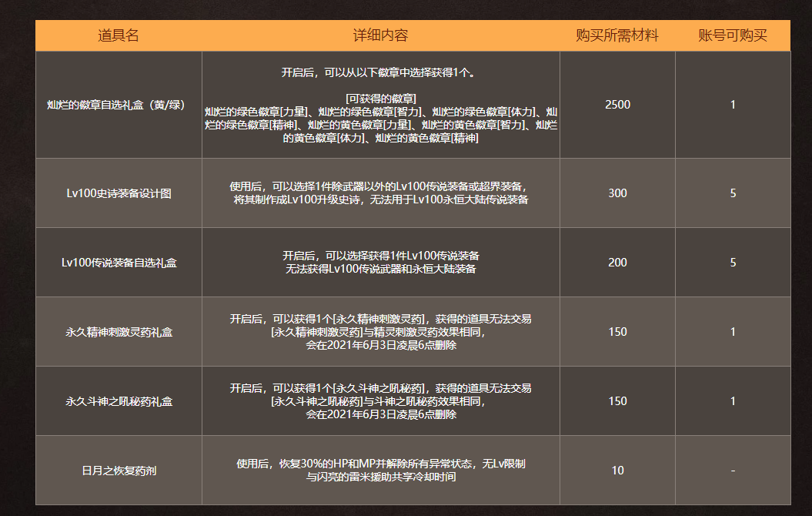Viewport: 812px width, 516px height.
Task: Select the 永久斗神之吼秘药礼盒 item name
Action: 119,401
